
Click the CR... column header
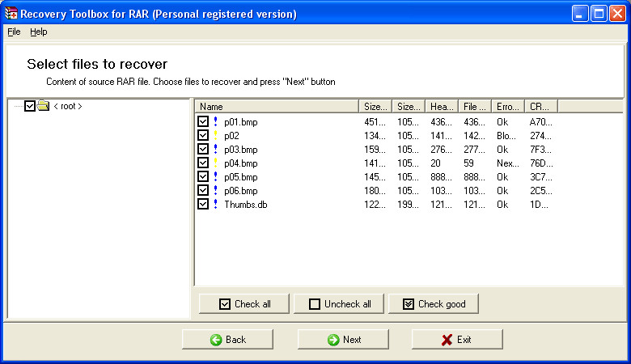pos(541,107)
